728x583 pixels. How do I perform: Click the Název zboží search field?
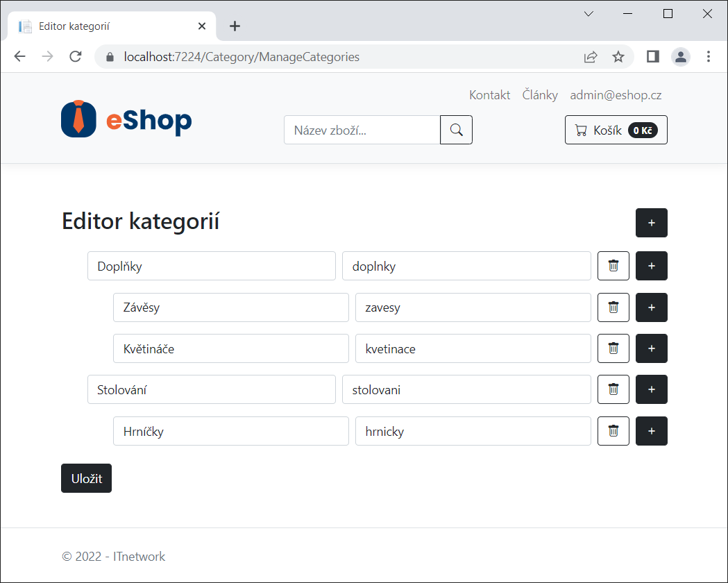[361, 130]
